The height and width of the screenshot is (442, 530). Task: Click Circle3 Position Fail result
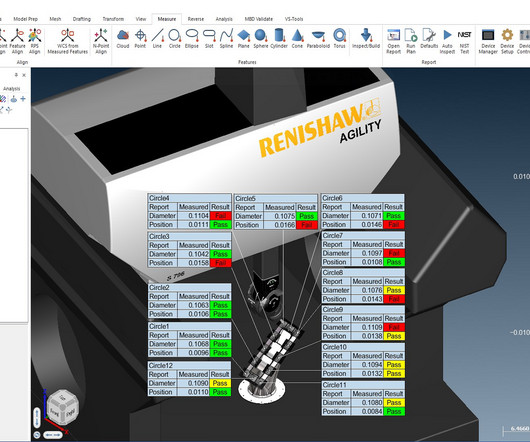click(220, 263)
